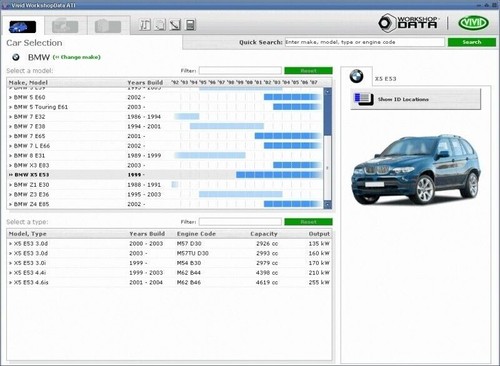Screen dimensions: 500x366
Task: Click the Show ID Locations icon
Action: 364,99
